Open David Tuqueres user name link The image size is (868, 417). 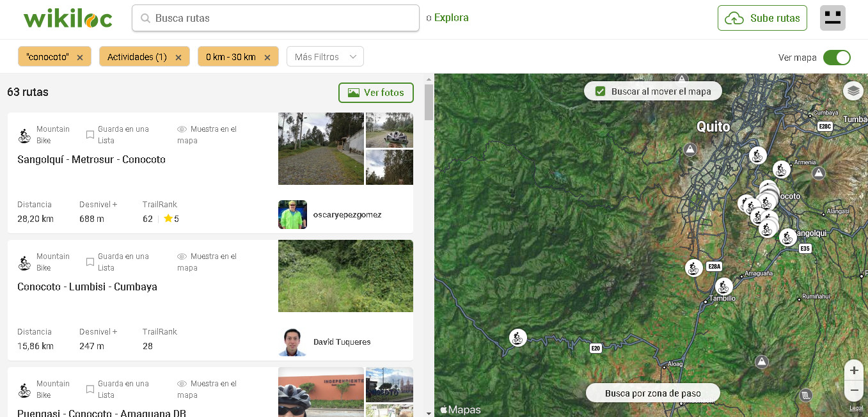tap(342, 342)
